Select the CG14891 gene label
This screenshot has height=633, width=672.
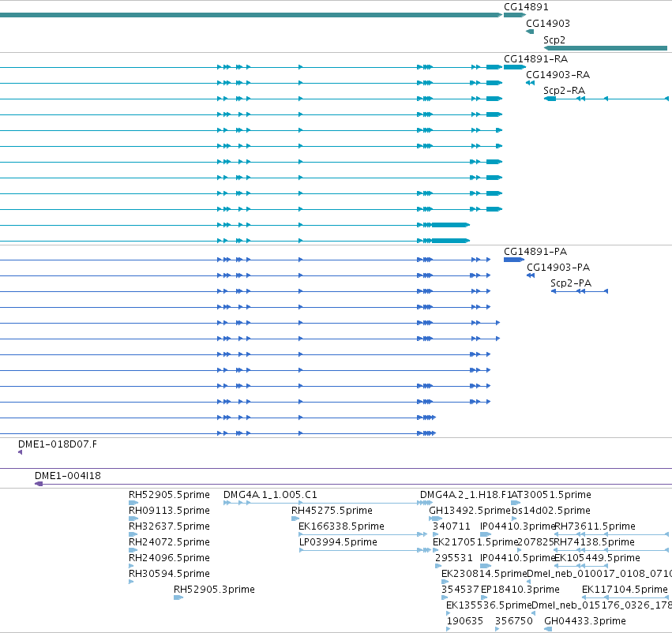(526, 7)
